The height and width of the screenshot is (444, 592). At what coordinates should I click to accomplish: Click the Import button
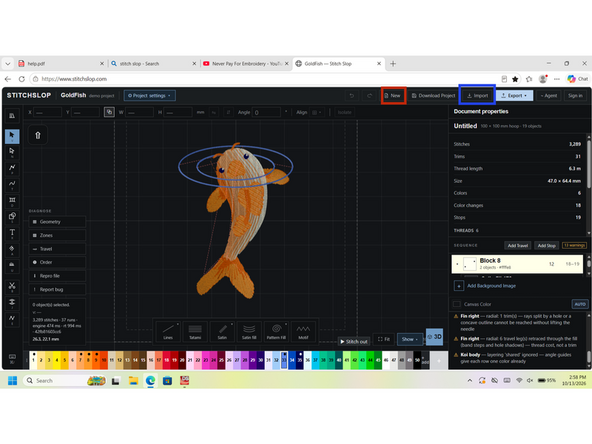coord(477,96)
